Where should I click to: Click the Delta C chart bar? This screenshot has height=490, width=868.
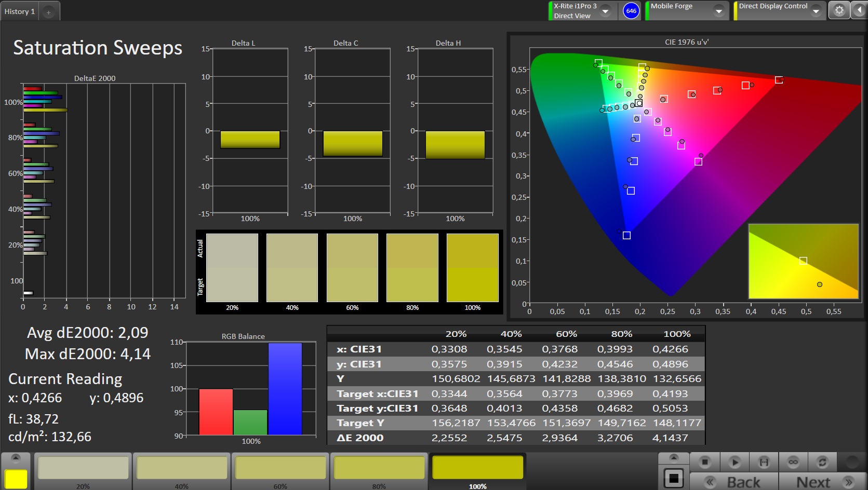pyautogui.click(x=353, y=143)
